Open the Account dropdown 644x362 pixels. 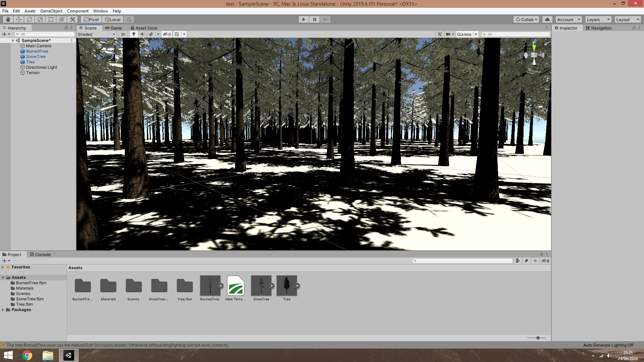[569, 19]
